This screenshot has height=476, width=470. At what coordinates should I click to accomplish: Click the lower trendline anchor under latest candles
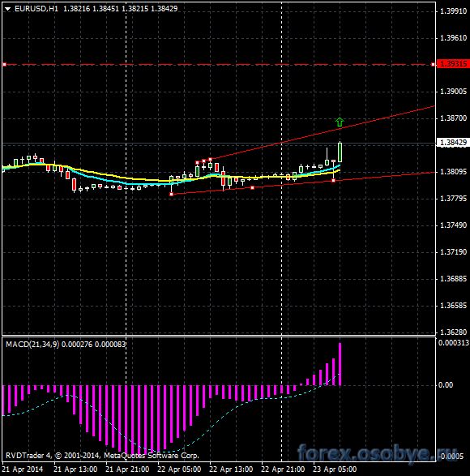(x=334, y=181)
